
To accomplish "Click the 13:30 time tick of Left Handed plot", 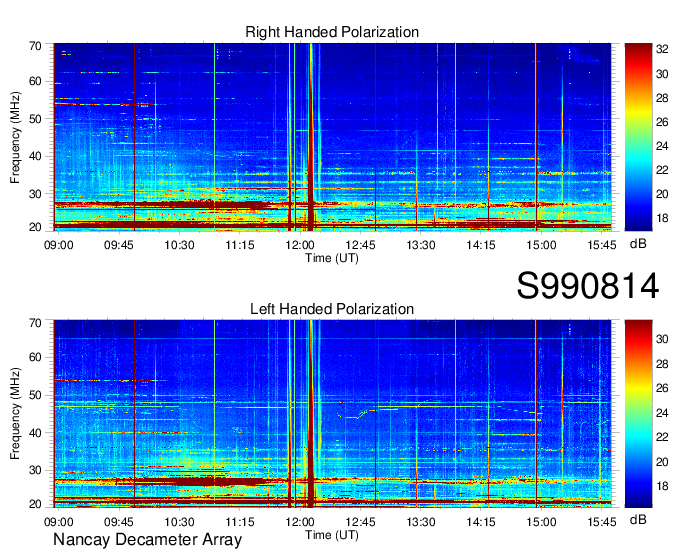I will tap(421, 522).
